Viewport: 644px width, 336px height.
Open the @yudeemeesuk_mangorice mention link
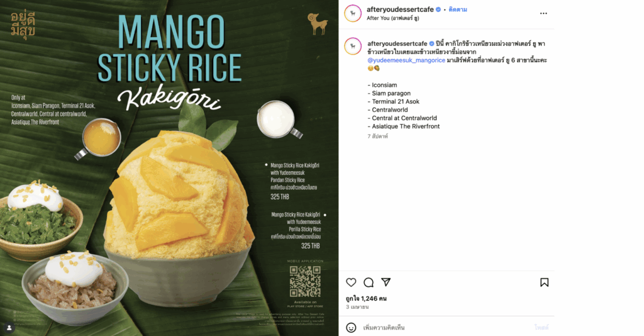point(406,60)
